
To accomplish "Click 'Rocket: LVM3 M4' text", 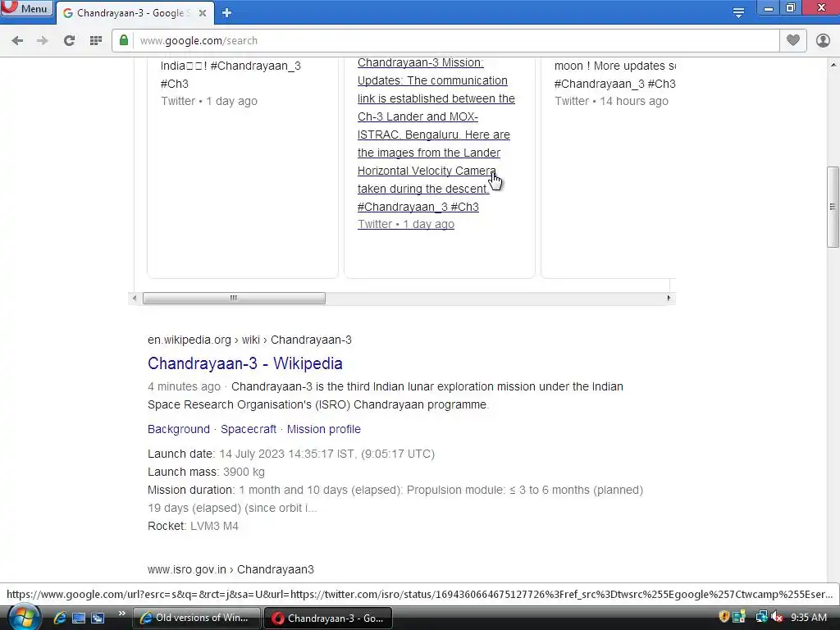I will 193,526.
